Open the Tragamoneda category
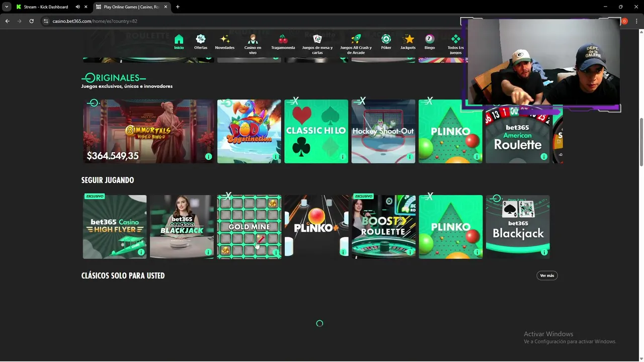 click(x=283, y=42)
